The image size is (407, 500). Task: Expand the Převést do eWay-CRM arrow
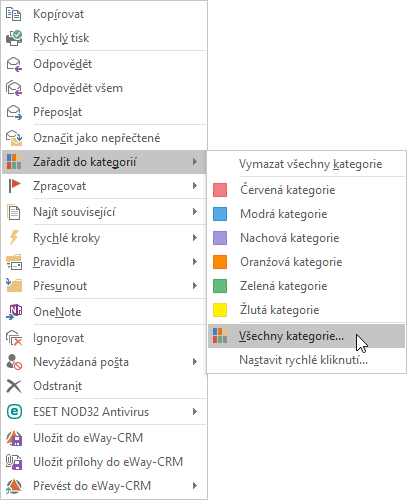pyautogui.click(x=195, y=486)
